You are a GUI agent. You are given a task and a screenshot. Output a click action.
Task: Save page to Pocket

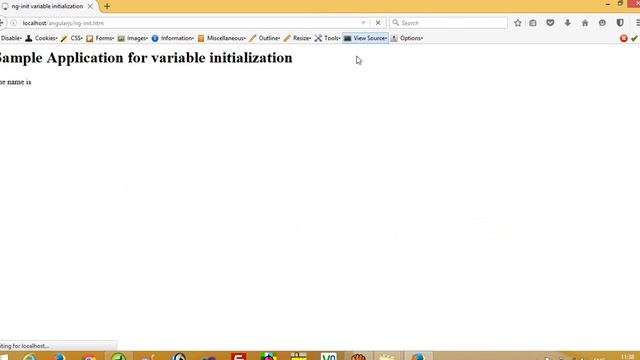tap(550, 23)
